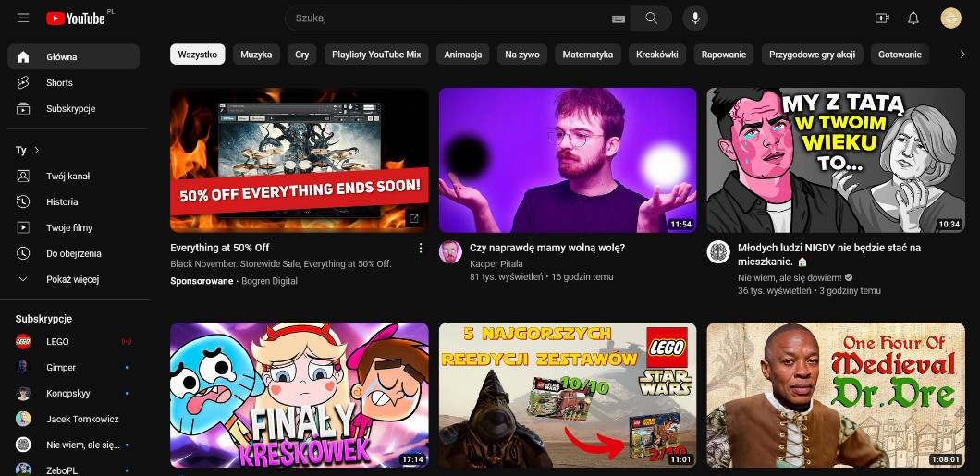Select the 'Muzyka' filter chip
The width and height of the screenshot is (980, 476).
(256, 55)
